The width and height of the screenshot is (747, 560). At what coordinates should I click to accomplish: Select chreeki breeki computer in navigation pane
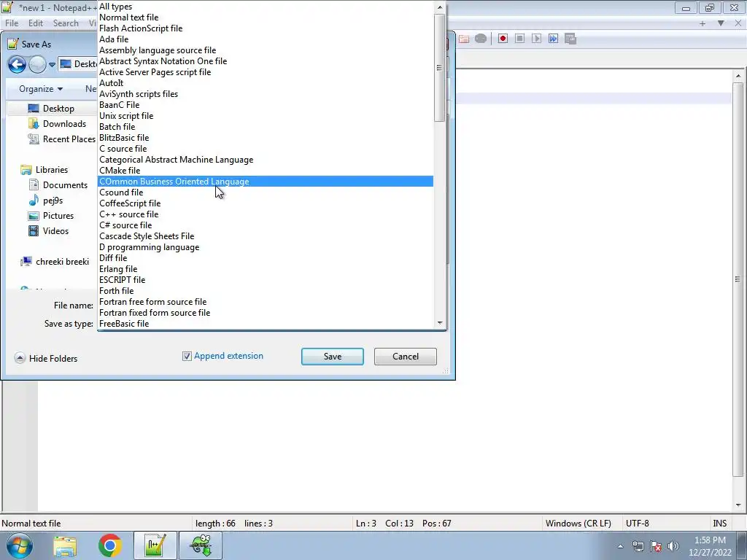click(55, 262)
